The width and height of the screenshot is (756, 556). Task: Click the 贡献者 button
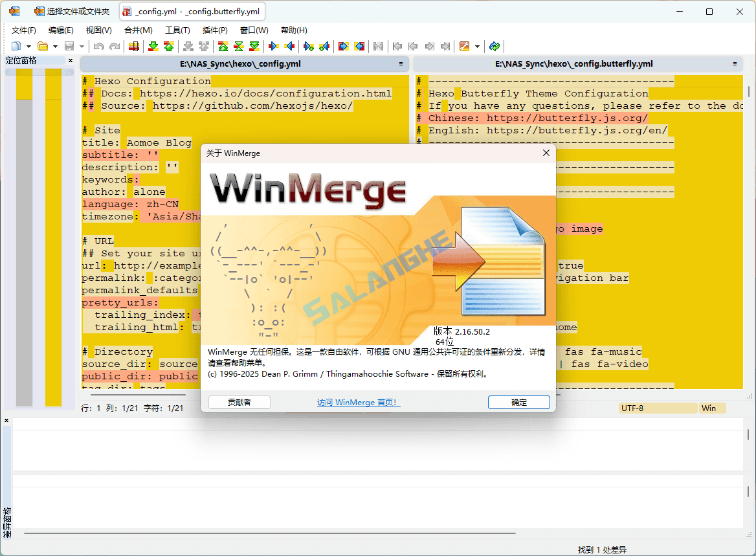pos(238,402)
